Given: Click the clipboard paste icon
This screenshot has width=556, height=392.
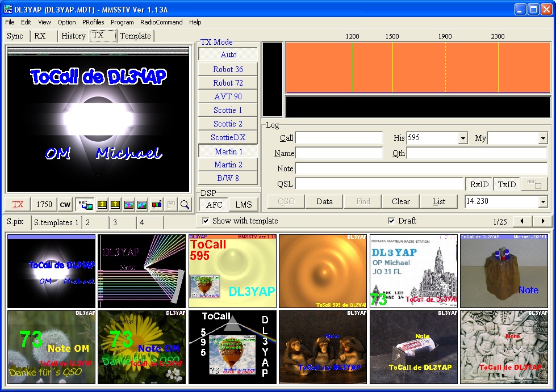Looking at the screenshot, I should [171, 204].
